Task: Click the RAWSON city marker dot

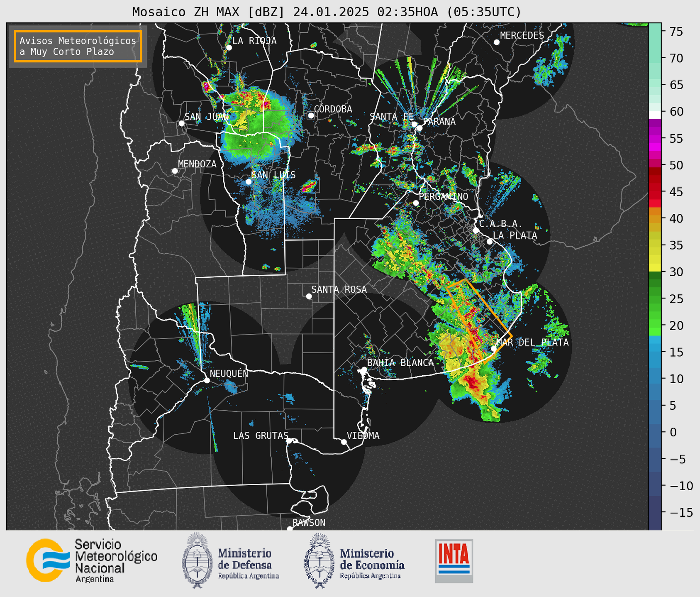Action: click(x=290, y=529)
